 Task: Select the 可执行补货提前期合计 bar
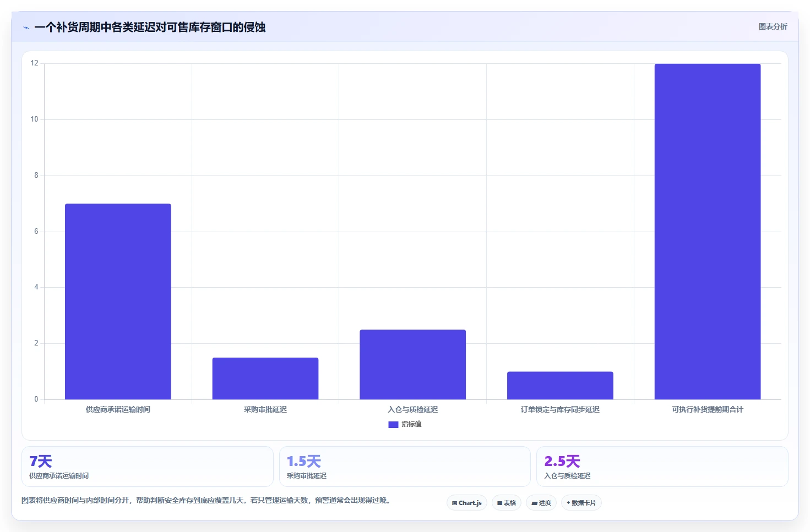[x=708, y=232]
